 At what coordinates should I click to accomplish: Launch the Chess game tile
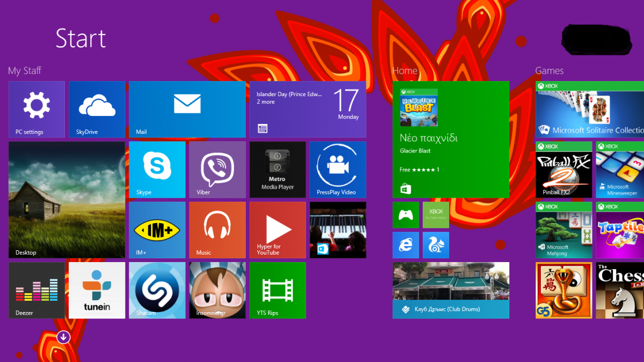pyautogui.click(x=620, y=291)
